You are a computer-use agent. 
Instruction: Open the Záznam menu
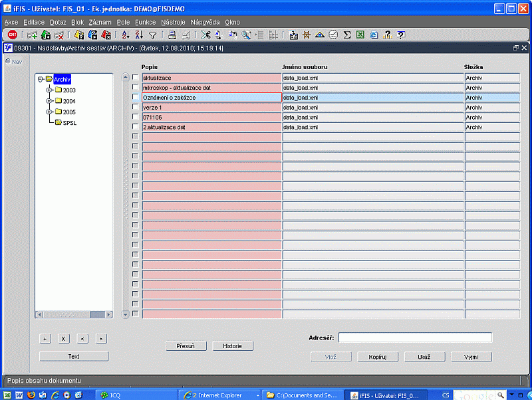pos(100,23)
